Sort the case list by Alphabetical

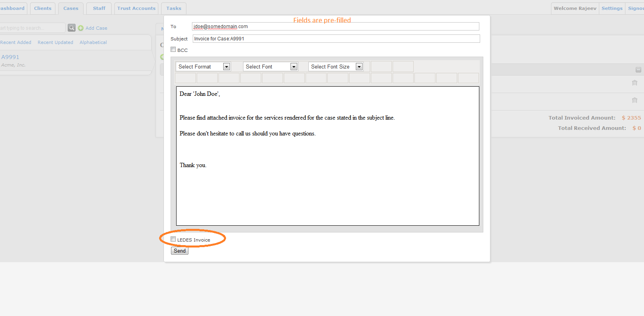tap(93, 42)
